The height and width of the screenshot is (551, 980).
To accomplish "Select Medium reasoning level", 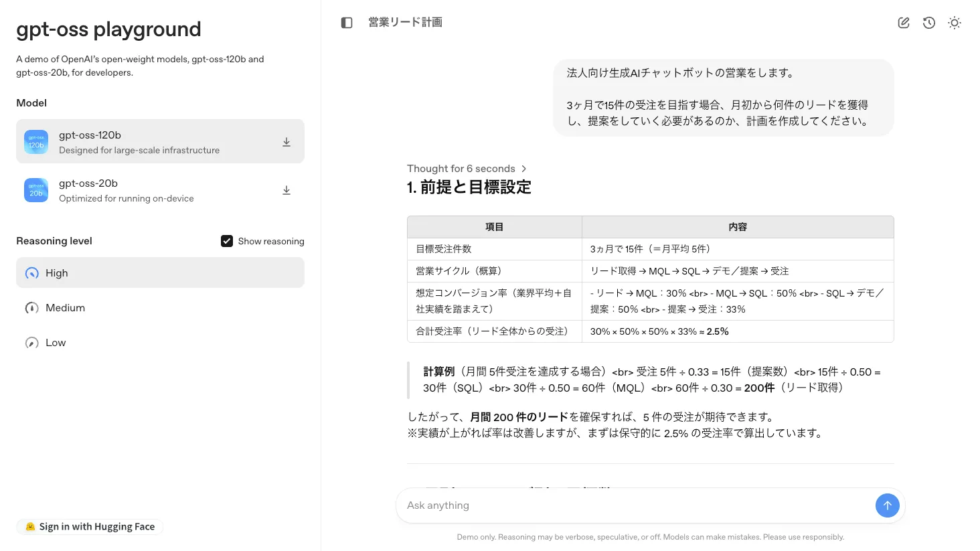I will tap(160, 308).
